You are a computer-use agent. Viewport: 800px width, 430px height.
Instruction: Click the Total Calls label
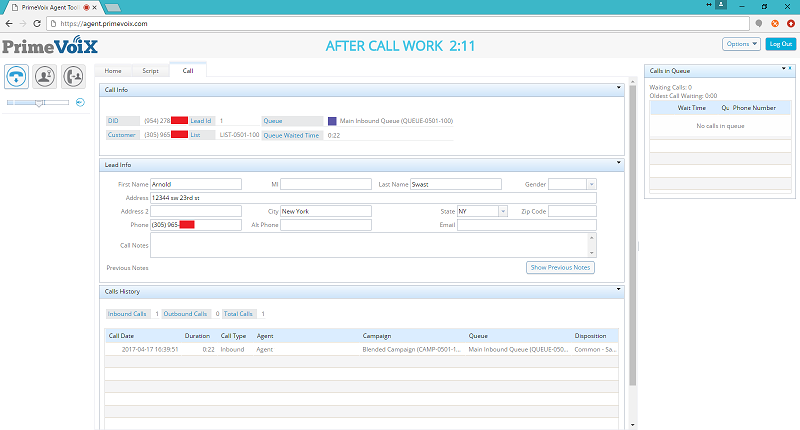pos(238,314)
